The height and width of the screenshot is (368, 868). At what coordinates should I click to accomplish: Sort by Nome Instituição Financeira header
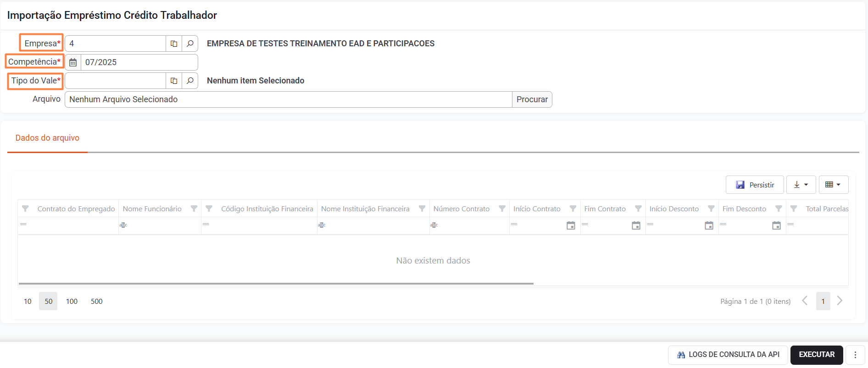[365, 209]
